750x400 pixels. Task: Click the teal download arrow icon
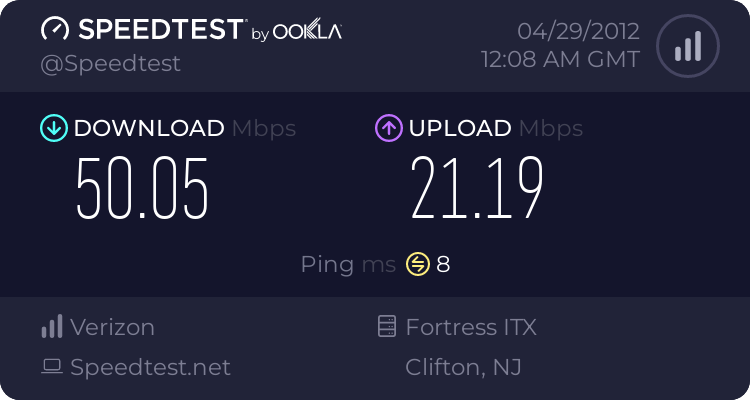coord(53,128)
